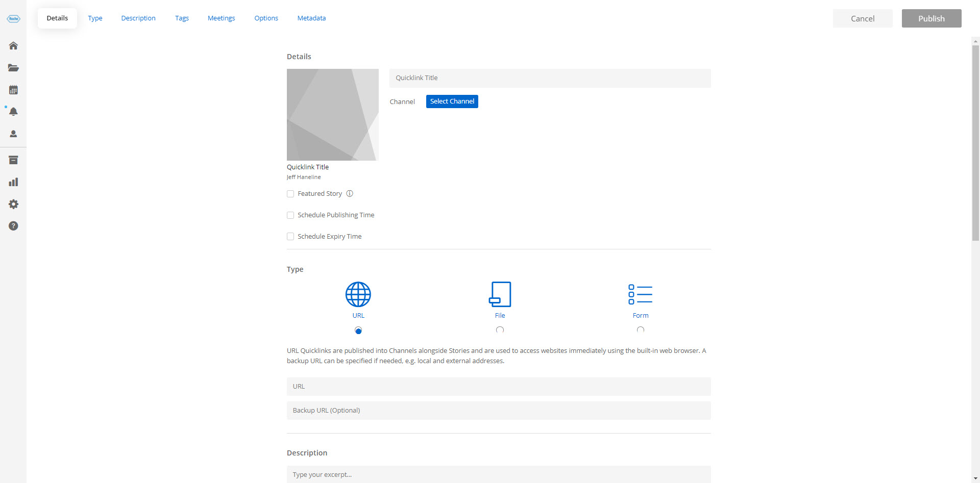Click the Select Channel button
The image size is (980, 483).
pyautogui.click(x=452, y=101)
